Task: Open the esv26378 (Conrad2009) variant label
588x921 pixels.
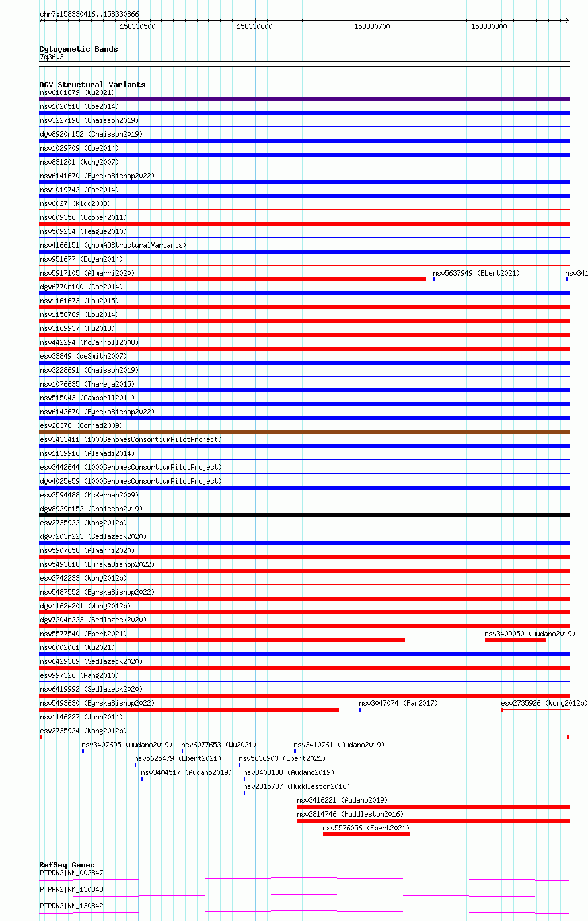Action: click(81, 425)
